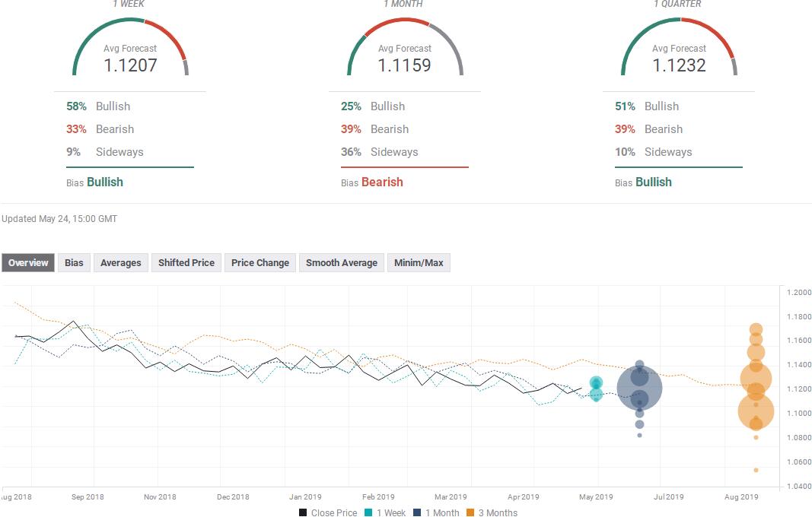Click the 1 Quarter forecast gauge 1.1232
Screen dimensions: 812x517
tap(679, 65)
